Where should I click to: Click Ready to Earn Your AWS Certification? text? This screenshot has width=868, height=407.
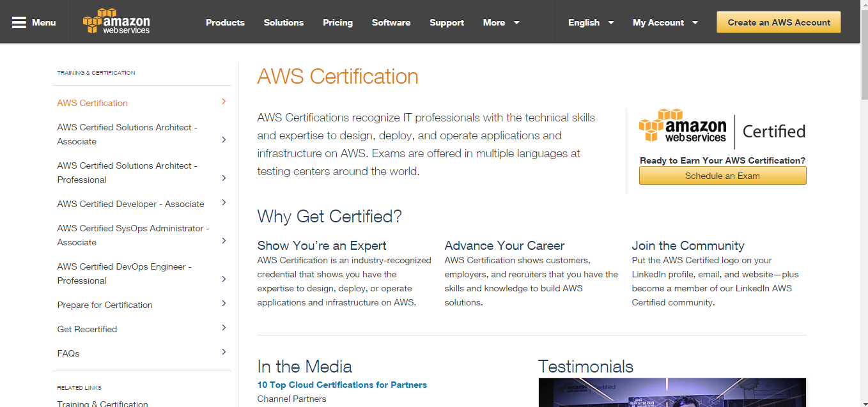[x=722, y=160]
